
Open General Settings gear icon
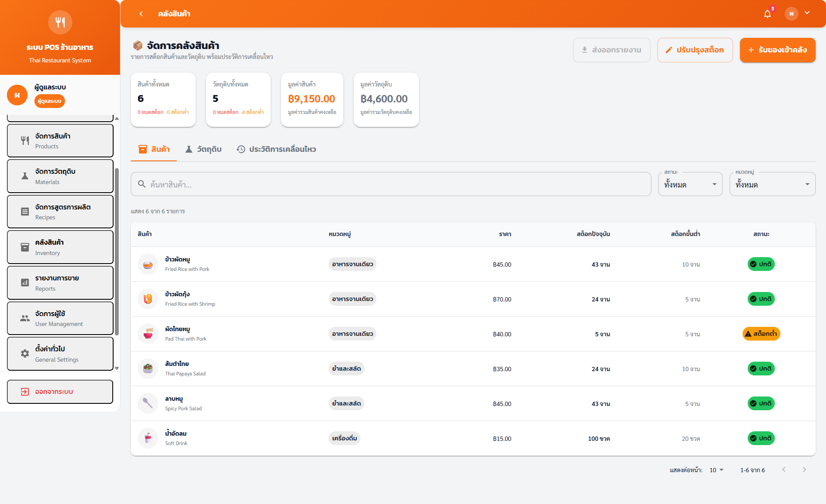pyautogui.click(x=25, y=353)
